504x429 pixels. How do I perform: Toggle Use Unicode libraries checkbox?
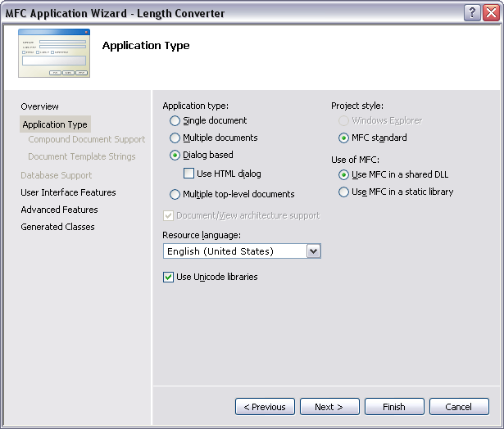pos(169,277)
